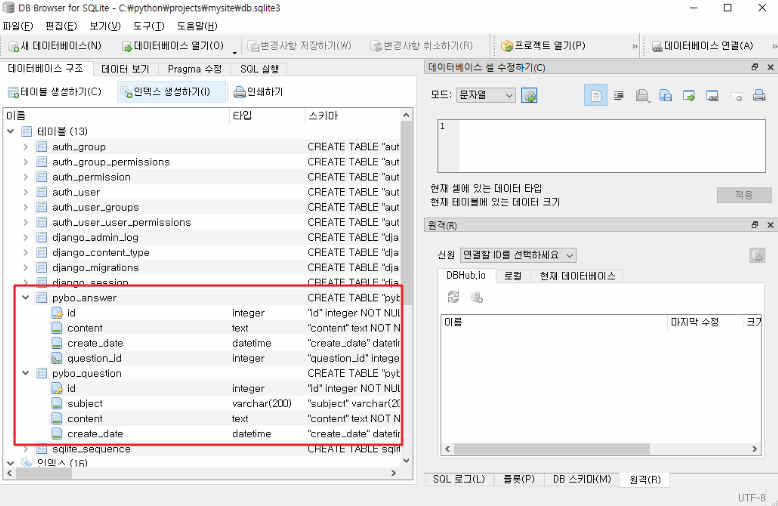Close the database cell editor panel

(x=770, y=67)
